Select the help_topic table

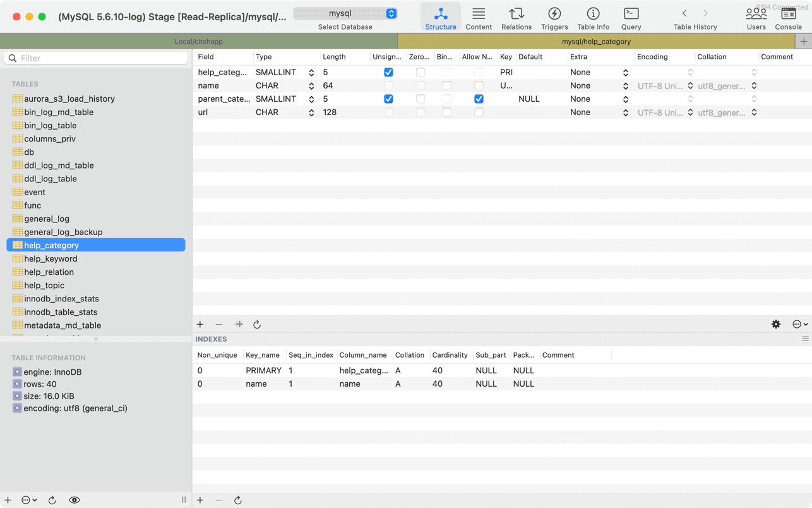click(44, 286)
